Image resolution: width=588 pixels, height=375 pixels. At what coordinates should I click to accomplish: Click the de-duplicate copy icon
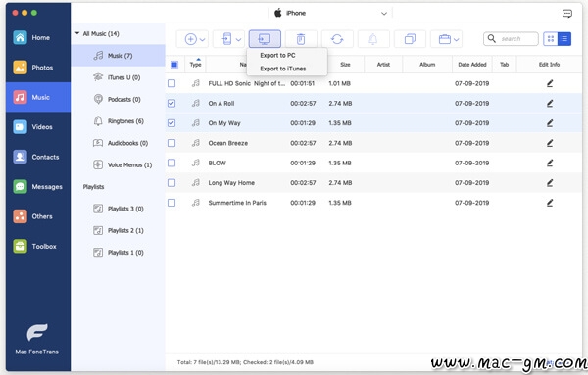coord(410,39)
